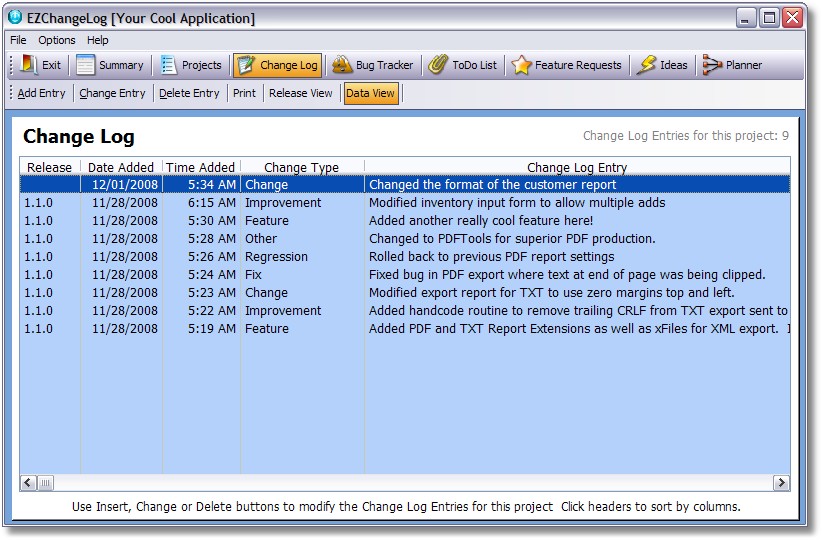Sort by the Change Log Entry header
The height and width of the screenshot is (541, 822).
coord(577,167)
